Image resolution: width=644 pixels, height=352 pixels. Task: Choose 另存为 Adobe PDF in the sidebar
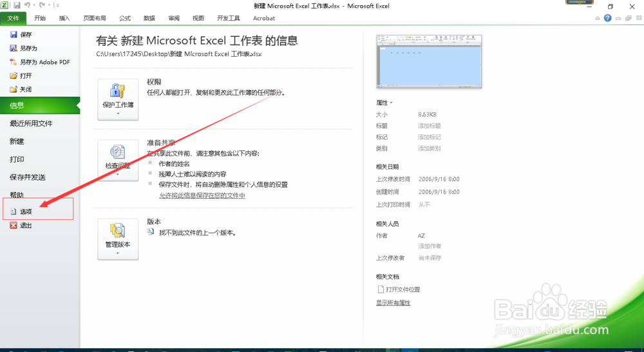[40, 62]
